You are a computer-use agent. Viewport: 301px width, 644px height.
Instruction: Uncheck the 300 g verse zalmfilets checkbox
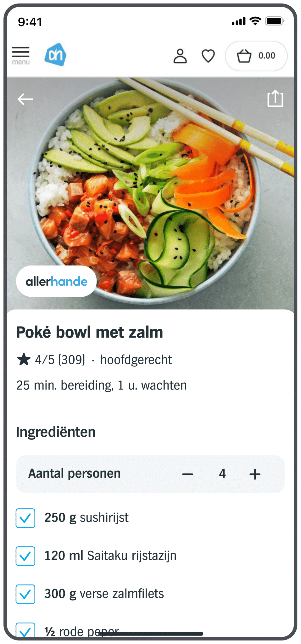25,594
